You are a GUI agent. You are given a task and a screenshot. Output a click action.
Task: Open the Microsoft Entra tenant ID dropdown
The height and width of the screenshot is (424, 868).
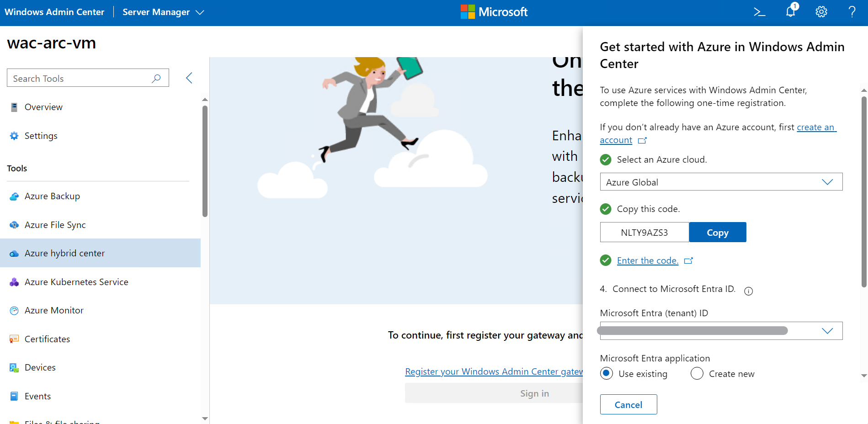tap(721, 331)
